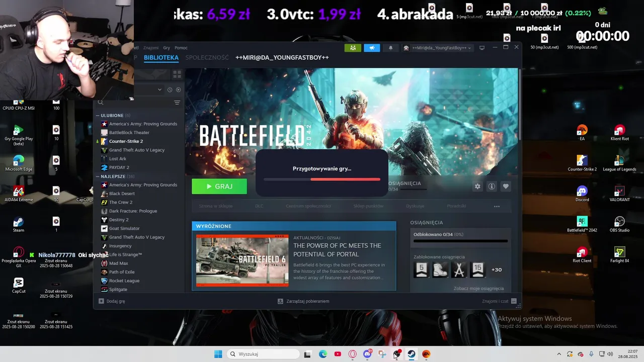Open League of Legends desktop shortcut
This screenshot has height=362, width=644.
pos(619,163)
